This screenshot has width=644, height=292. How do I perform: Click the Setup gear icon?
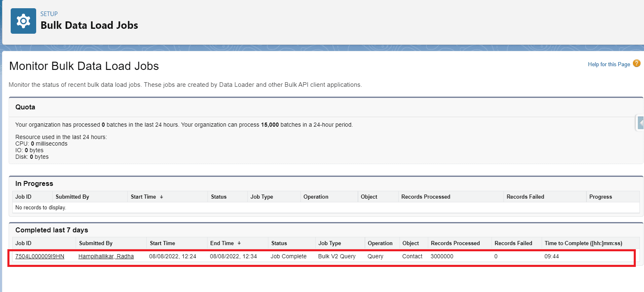(23, 21)
